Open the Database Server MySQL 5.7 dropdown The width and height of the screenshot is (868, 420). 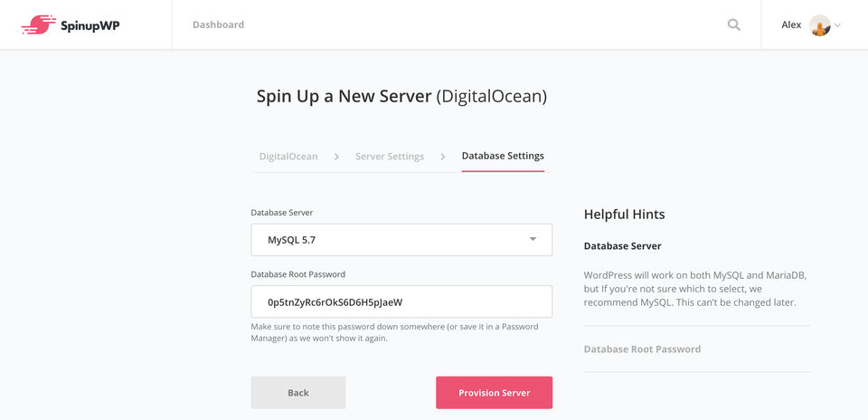coord(401,240)
